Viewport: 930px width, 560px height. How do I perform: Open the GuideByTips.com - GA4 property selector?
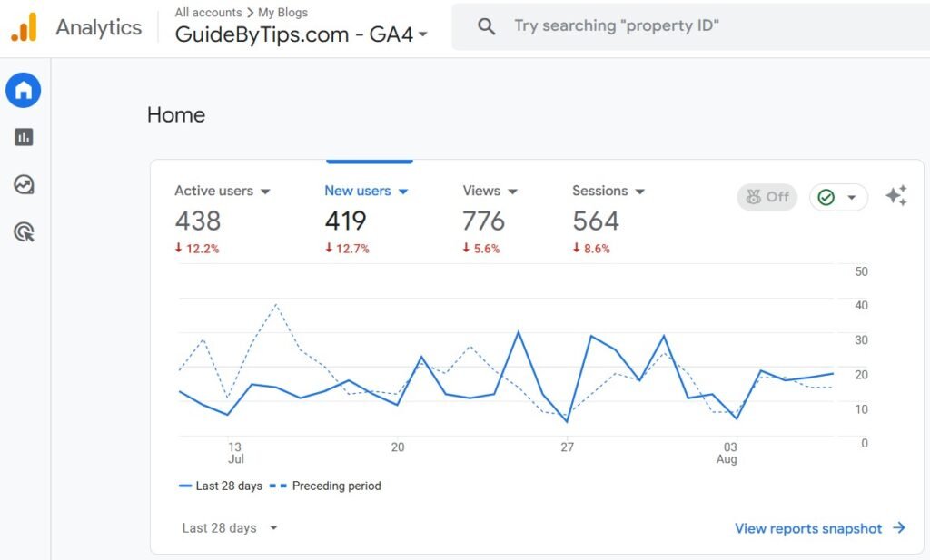[301, 34]
